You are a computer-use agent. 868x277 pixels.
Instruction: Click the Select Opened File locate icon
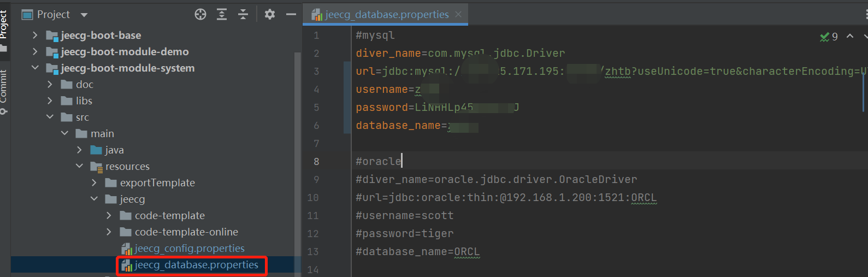(200, 15)
